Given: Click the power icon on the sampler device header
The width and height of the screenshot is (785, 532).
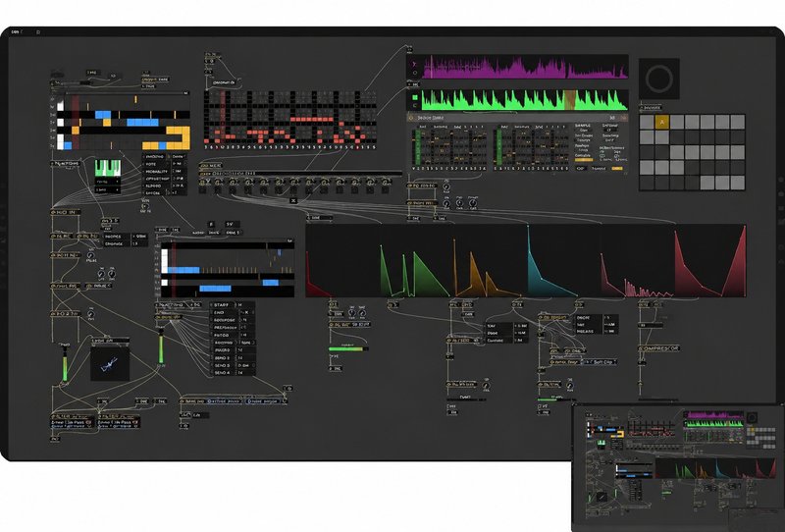Looking at the screenshot, I should [x=411, y=118].
